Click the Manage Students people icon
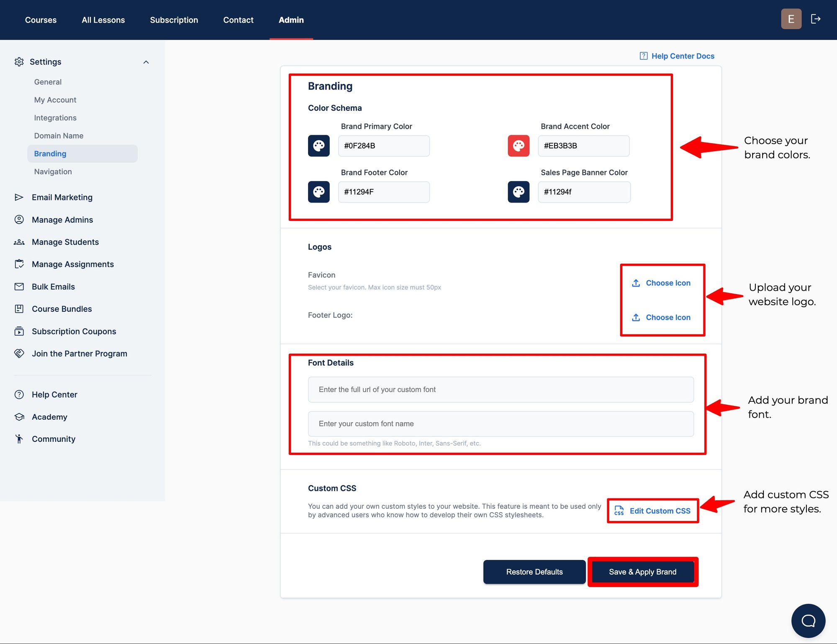The image size is (837, 644). [19, 242]
